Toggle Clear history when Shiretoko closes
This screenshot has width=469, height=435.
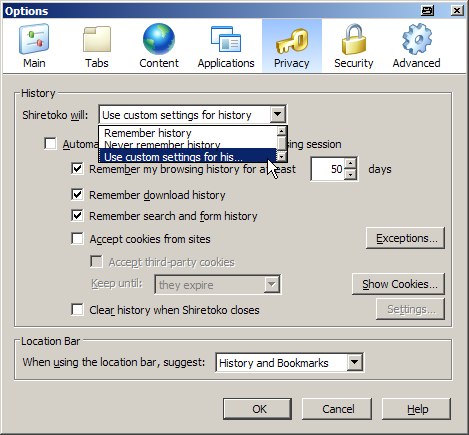77,310
